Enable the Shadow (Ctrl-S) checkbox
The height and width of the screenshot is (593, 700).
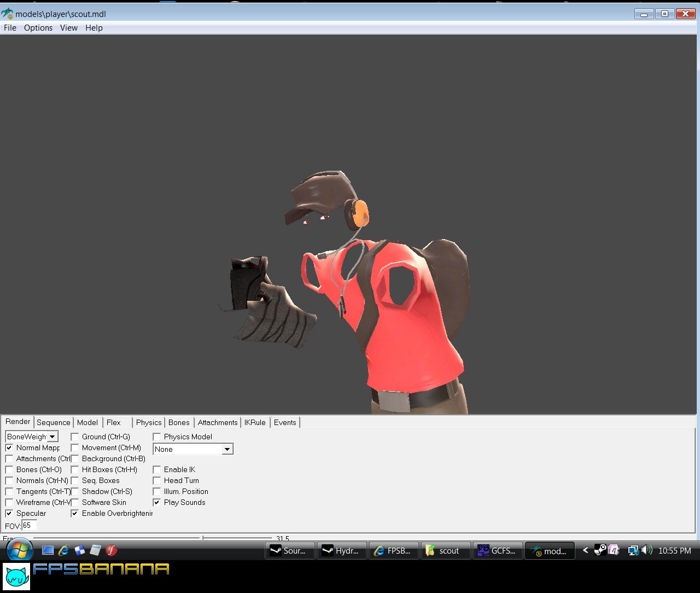coord(75,491)
